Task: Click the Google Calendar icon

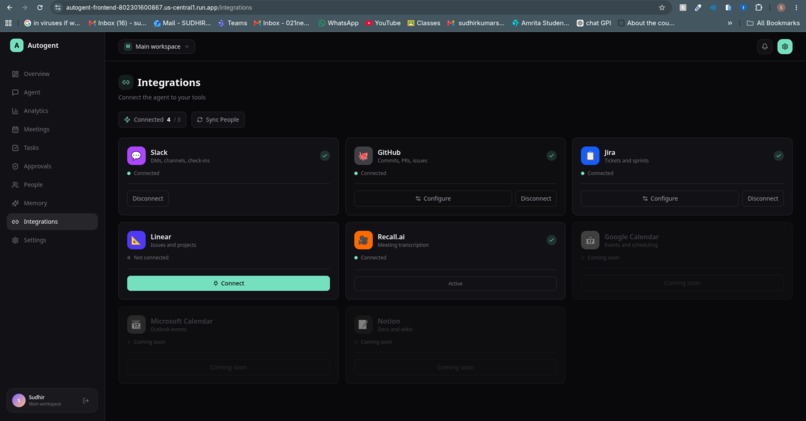Action: [x=590, y=240]
